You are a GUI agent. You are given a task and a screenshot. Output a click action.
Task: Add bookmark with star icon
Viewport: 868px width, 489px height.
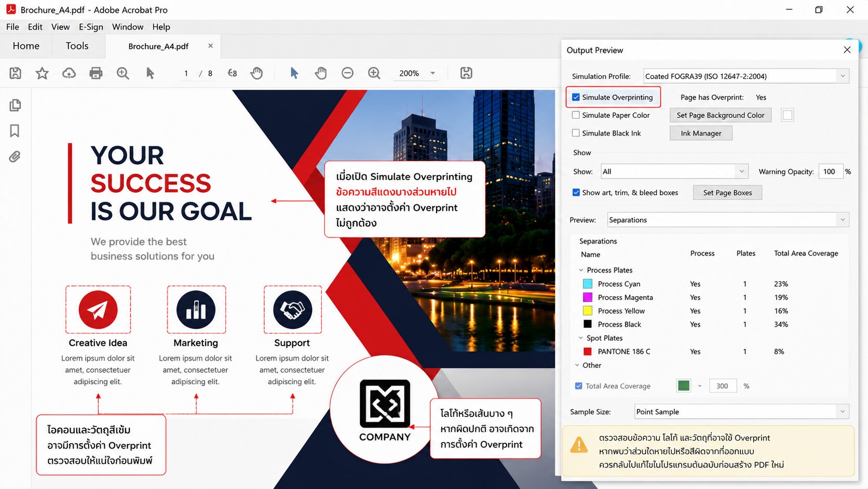pos(42,73)
